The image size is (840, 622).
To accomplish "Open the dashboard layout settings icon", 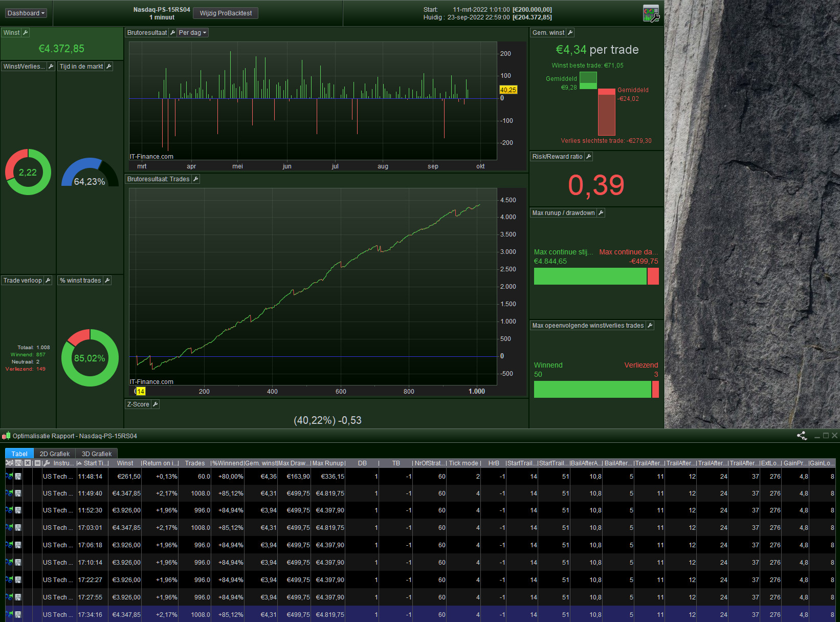I will pyautogui.click(x=651, y=13).
